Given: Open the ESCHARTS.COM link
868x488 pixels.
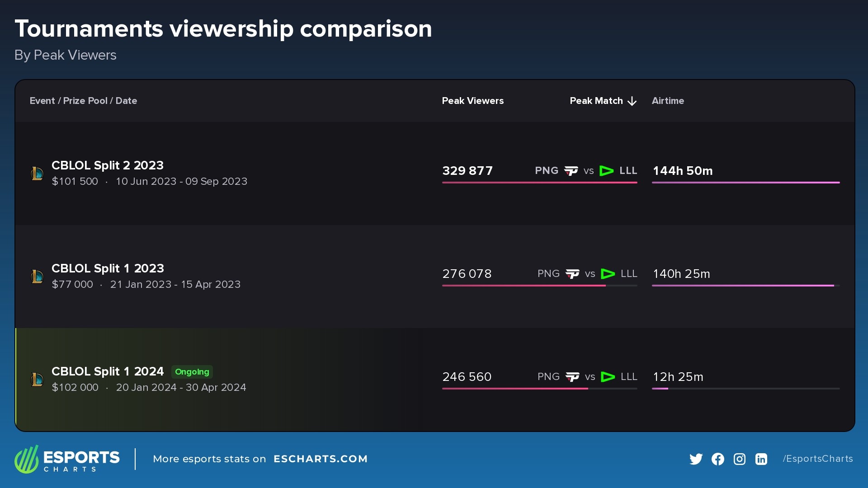Looking at the screenshot, I should coord(321,459).
